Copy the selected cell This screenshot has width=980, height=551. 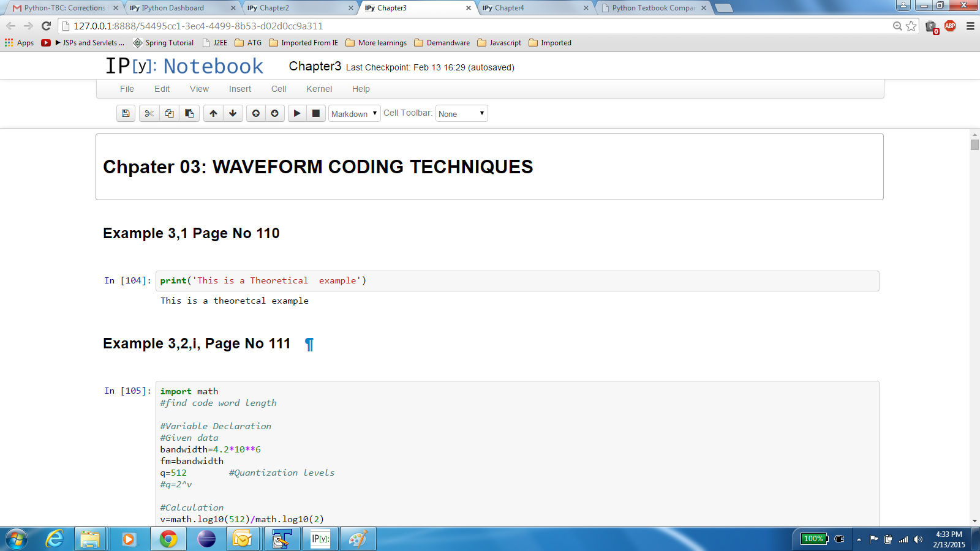tap(169, 113)
